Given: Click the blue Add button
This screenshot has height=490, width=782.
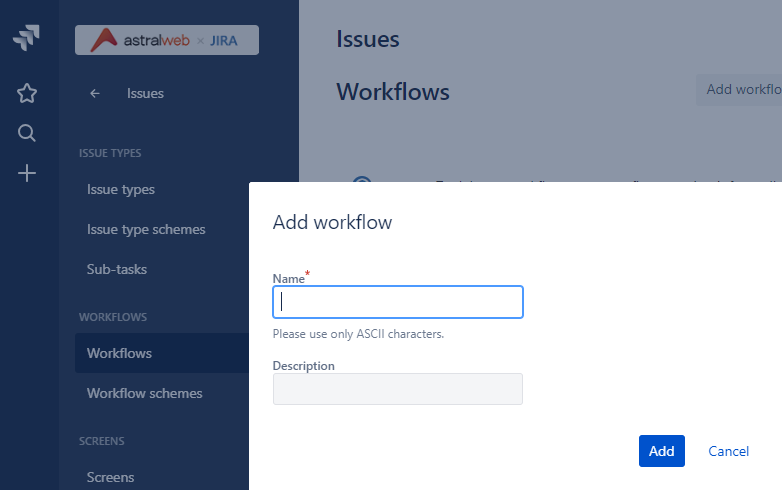Looking at the screenshot, I should (x=661, y=451).
